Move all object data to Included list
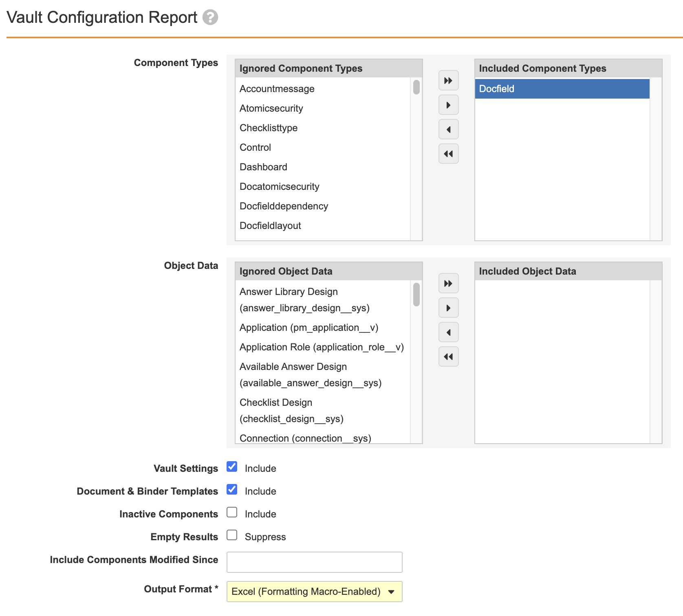The image size is (683, 616). pyautogui.click(x=448, y=284)
